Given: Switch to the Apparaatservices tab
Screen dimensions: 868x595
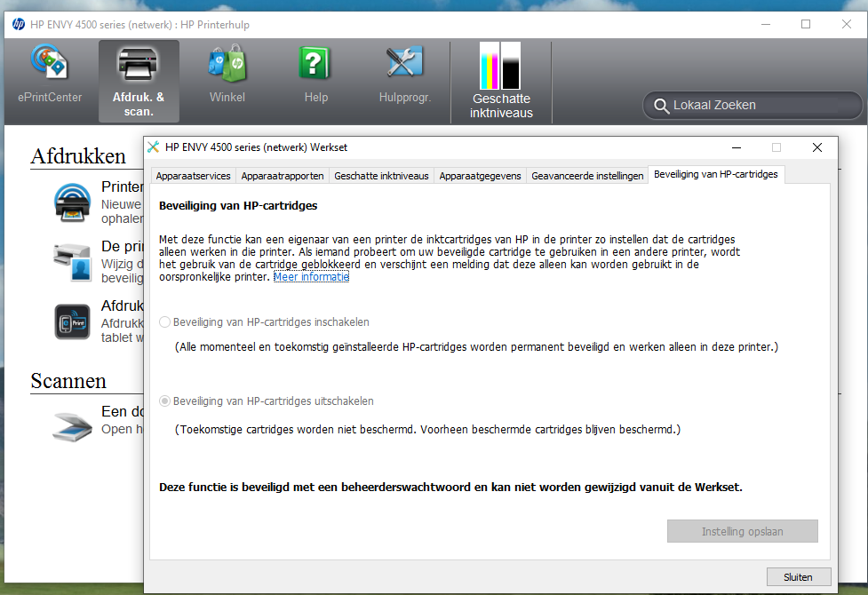Looking at the screenshot, I should 193,175.
